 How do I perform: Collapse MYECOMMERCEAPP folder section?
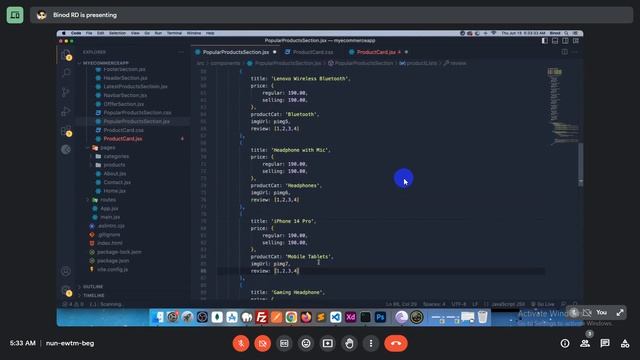tap(106, 63)
